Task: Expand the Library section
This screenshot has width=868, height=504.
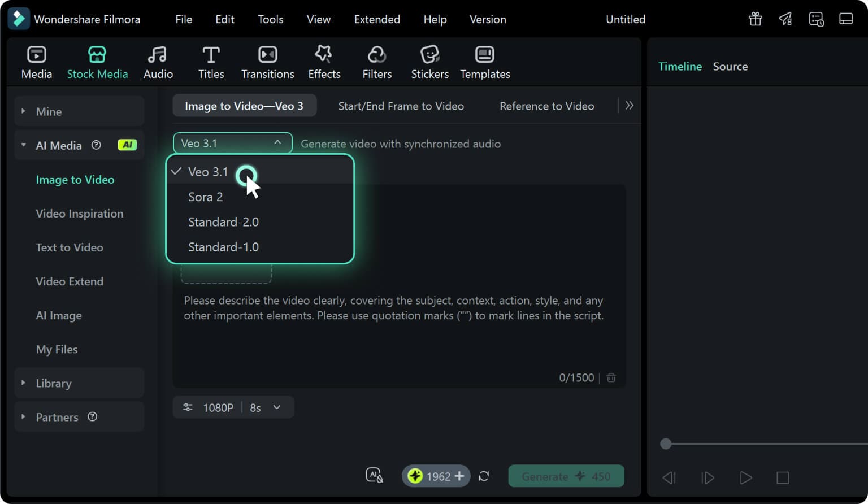Action: coord(24,383)
